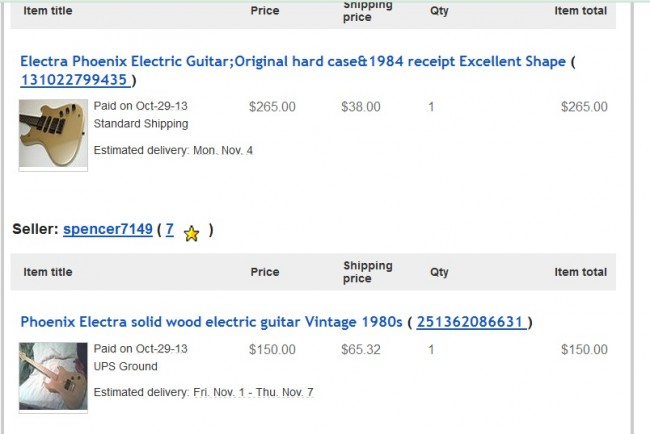Open Electra Phoenix Electric Guitar hard case listing
The height and width of the screenshot is (434, 650).
tap(292, 62)
